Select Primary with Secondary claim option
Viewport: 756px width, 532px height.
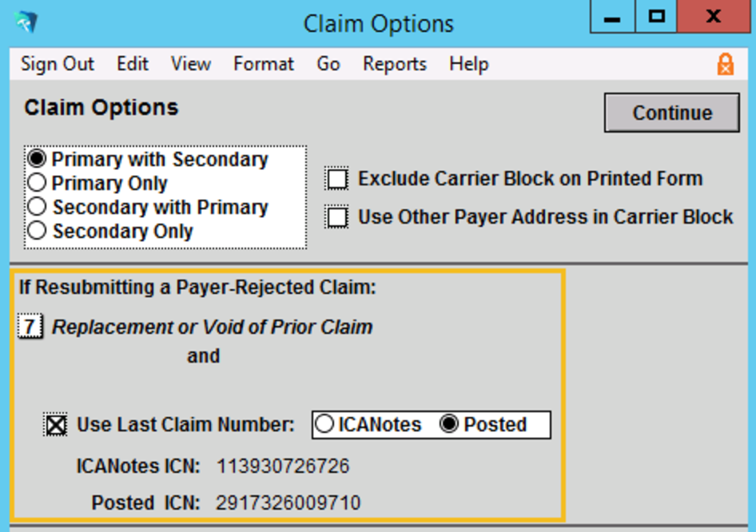(x=38, y=159)
